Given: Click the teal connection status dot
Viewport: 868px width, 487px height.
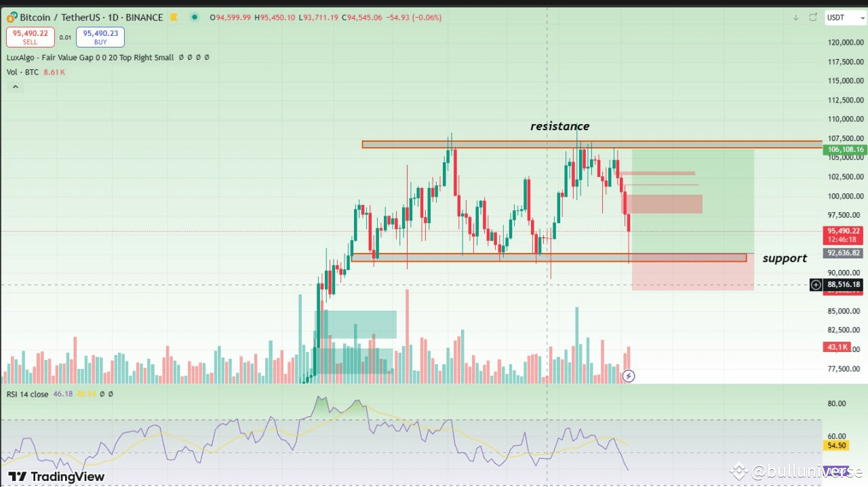Looking at the screenshot, I should coord(195,18).
